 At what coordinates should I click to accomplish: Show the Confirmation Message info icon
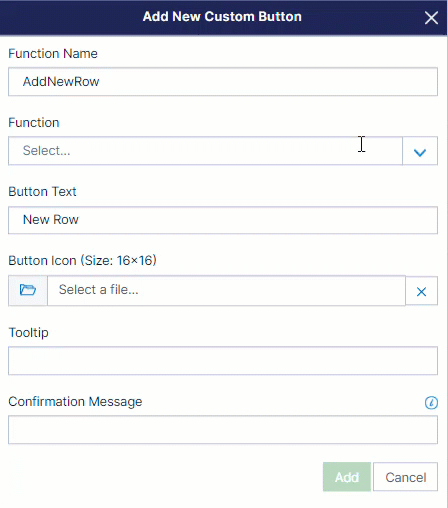[x=431, y=403]
